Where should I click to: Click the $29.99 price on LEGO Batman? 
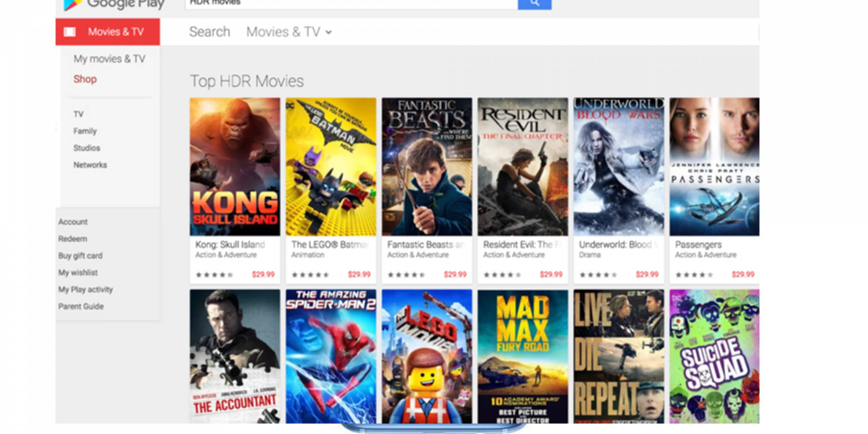tap(359, 275)
